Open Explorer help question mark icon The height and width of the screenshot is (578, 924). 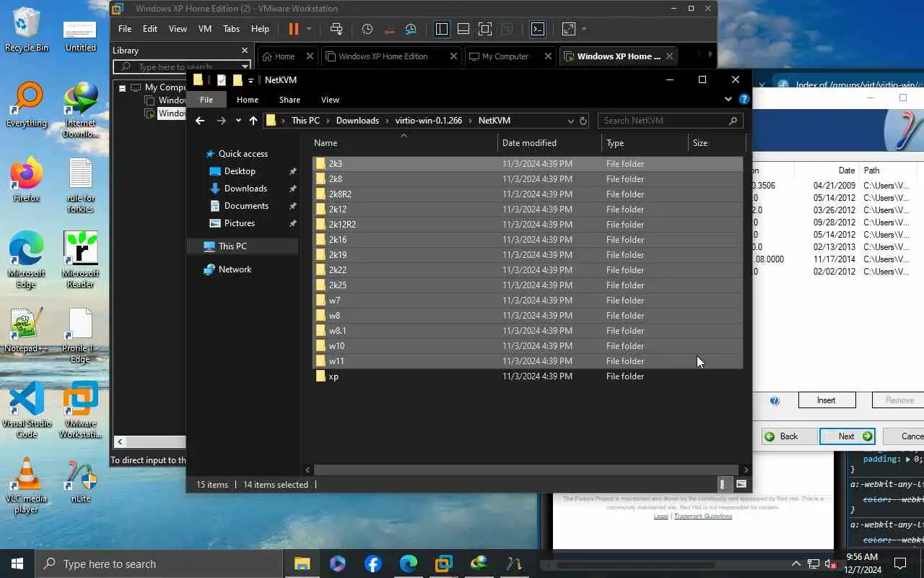[744, 100]
